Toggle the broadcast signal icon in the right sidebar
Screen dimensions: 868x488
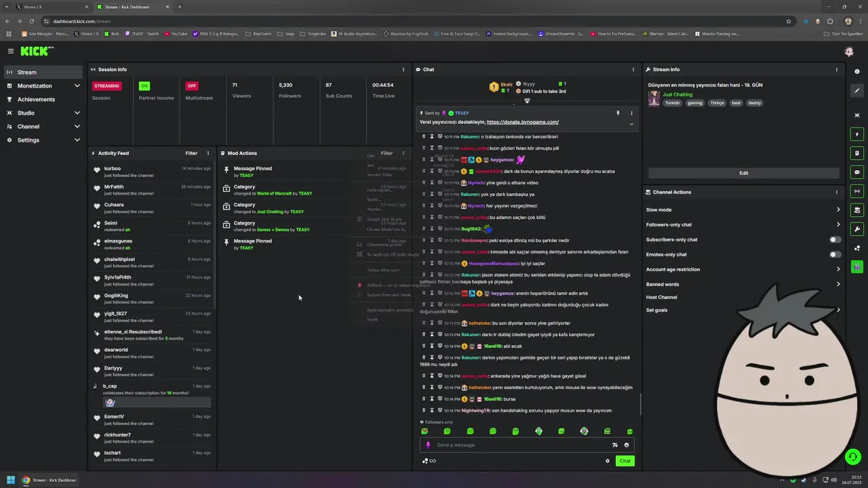pos(857,191)
